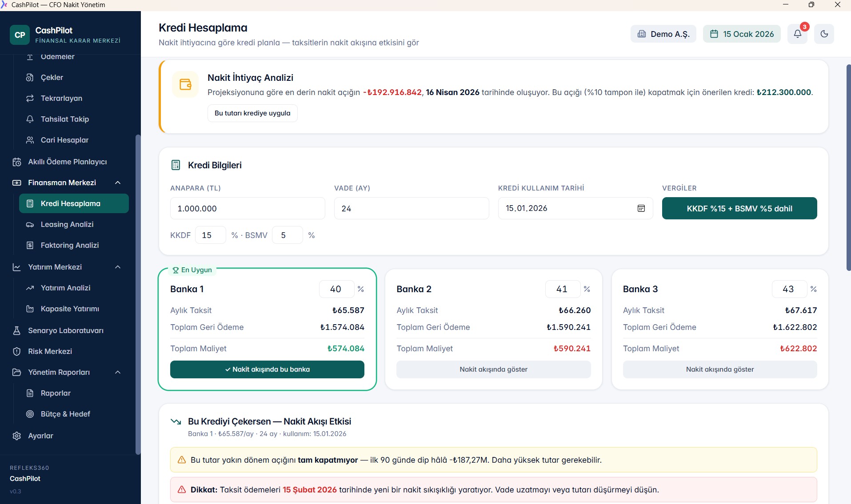The width and height of the screenshot is (851, 504).
Task: Click the CashPilot CP logo icon
Action: pos(20,35)
